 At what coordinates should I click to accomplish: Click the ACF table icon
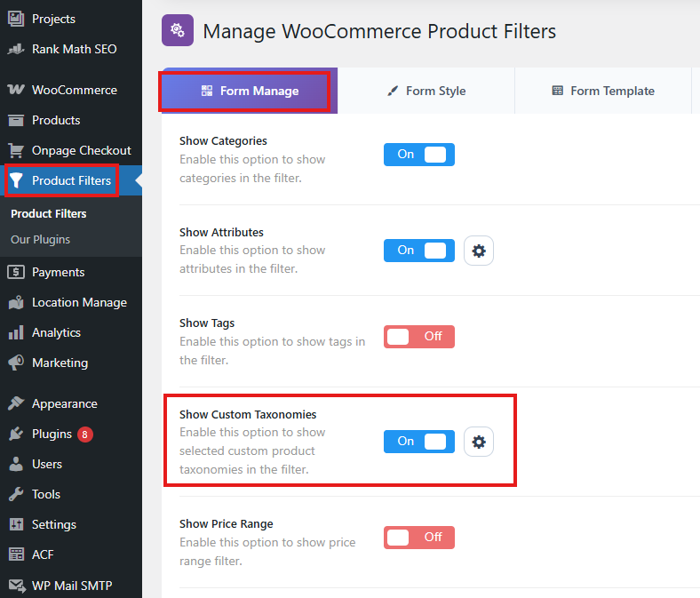[16, 554]
